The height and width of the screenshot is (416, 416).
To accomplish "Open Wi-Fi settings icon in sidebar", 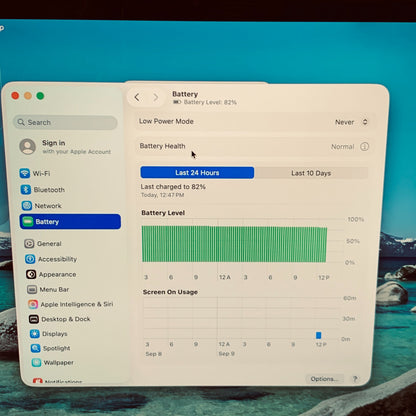I will pos(25,173).
